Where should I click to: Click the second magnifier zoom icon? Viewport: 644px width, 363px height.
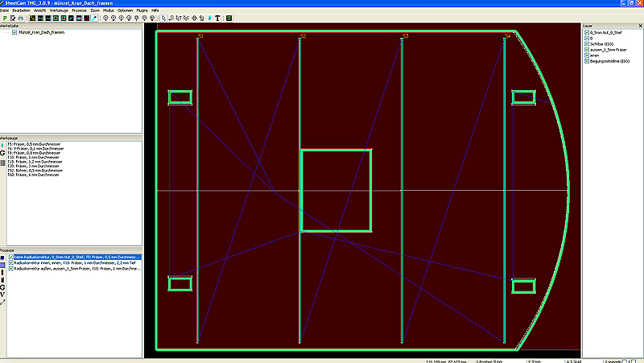(x=114, y=18)
